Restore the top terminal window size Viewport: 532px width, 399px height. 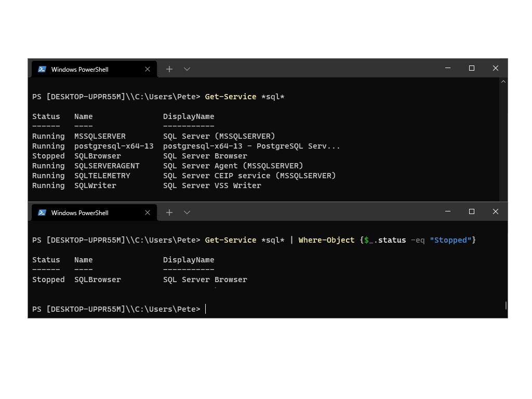coord(471,68)
